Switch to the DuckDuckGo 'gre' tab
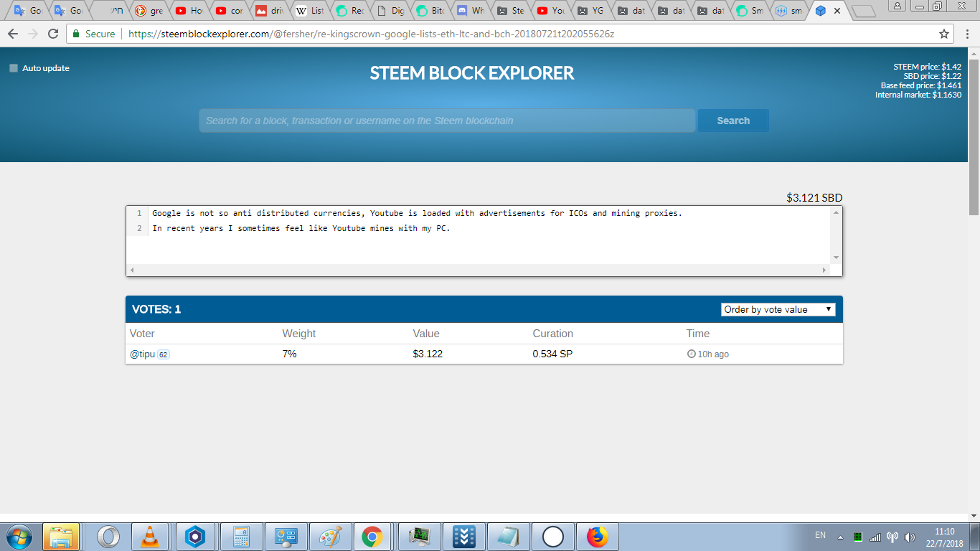 [150, 11]
